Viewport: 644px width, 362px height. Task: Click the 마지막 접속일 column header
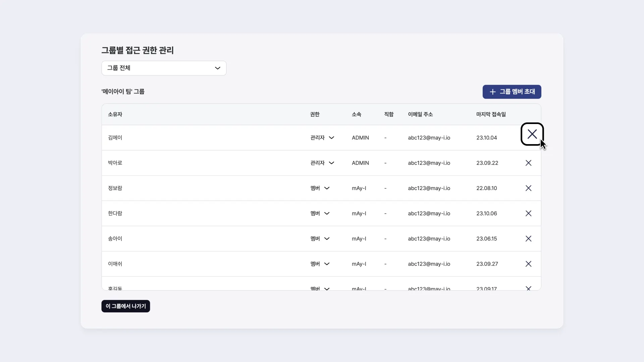pos(491,114)
